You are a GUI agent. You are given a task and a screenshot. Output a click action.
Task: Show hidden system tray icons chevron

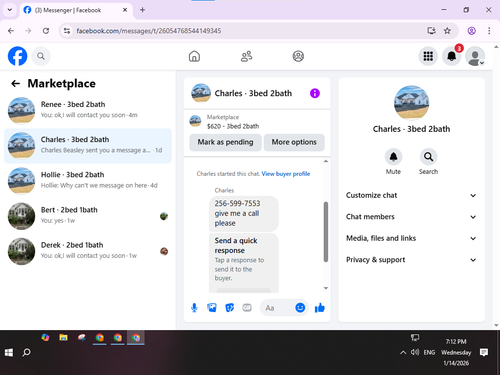403,352
